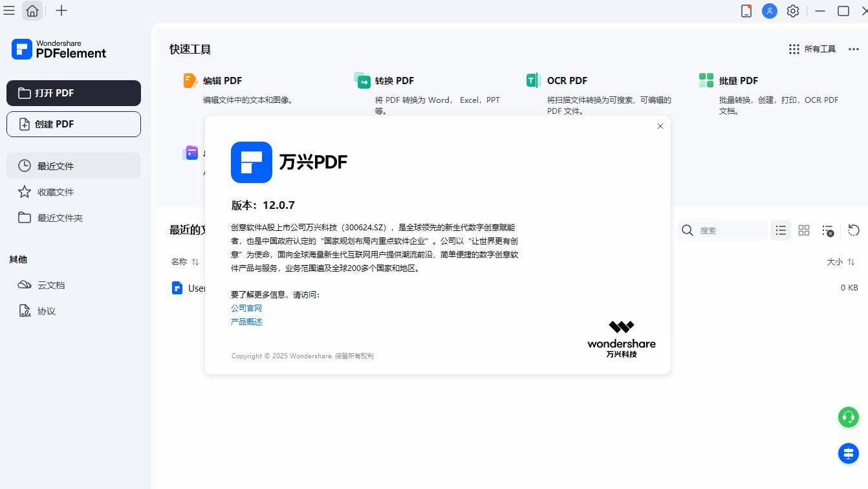Screen dimensions: 868x489
Task: Open 所有工具 all tools grid
Action: 812,49
